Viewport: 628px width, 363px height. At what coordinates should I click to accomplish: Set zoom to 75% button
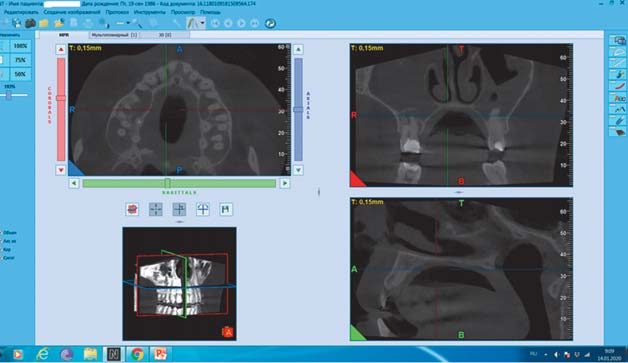[20, 60]
